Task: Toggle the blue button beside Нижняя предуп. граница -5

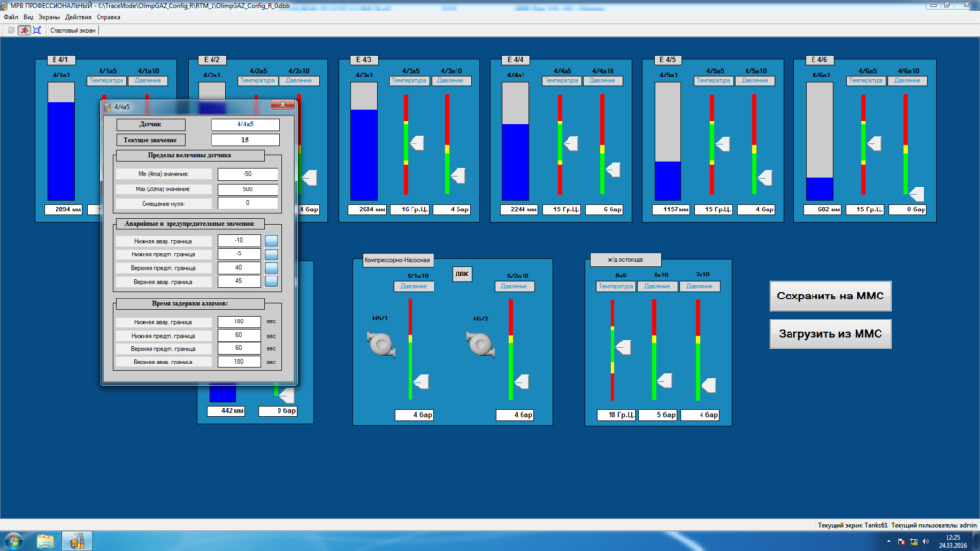Action: coord(271,253)
